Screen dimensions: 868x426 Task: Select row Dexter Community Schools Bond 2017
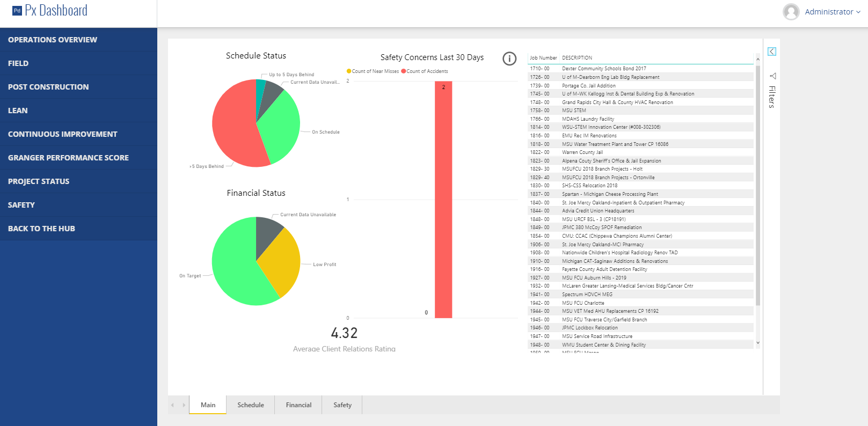[x=641, y=69]
